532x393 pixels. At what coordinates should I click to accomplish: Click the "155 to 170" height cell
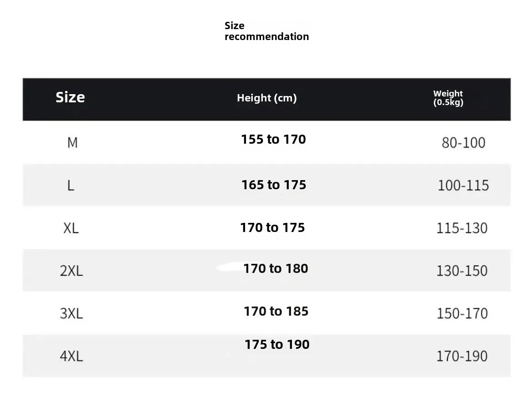coord(273,140)
